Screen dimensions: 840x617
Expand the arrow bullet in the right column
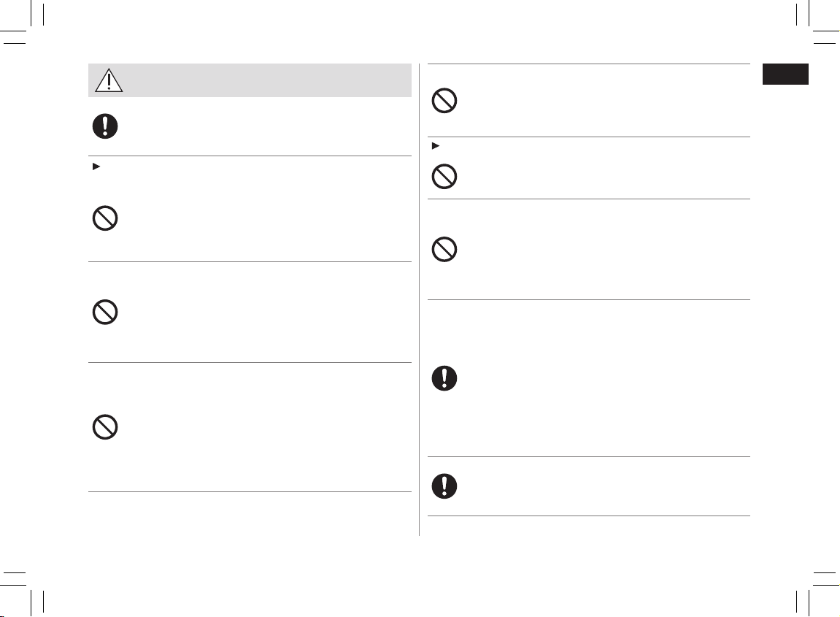point(436,146)
